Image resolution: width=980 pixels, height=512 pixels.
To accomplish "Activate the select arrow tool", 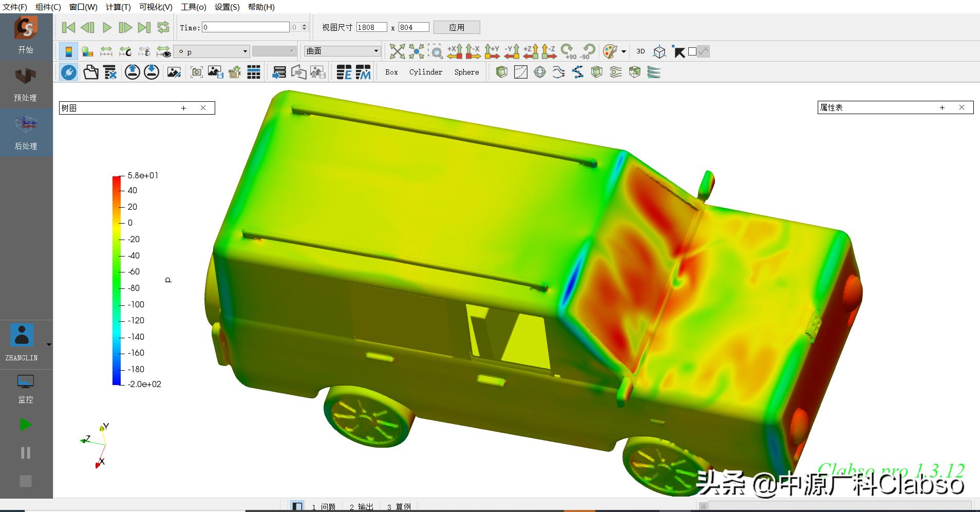I will click(679, 51).
